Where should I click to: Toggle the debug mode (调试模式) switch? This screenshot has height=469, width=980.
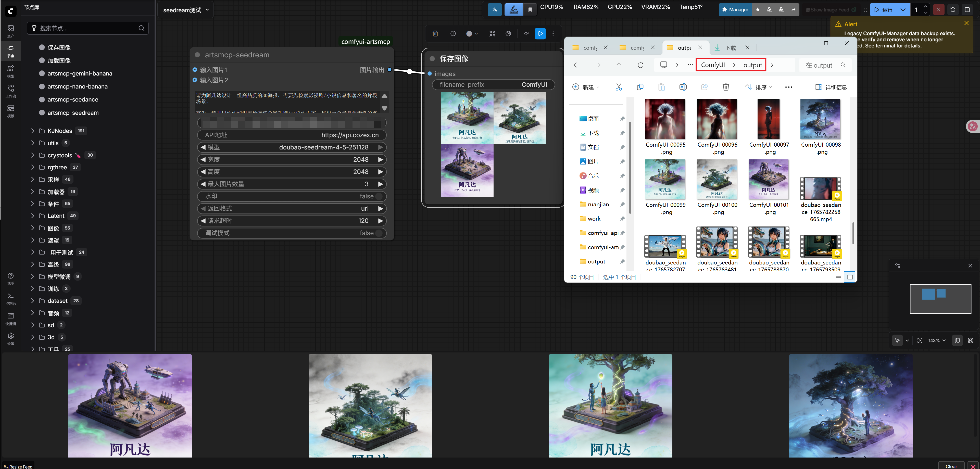tap(379, 233)
